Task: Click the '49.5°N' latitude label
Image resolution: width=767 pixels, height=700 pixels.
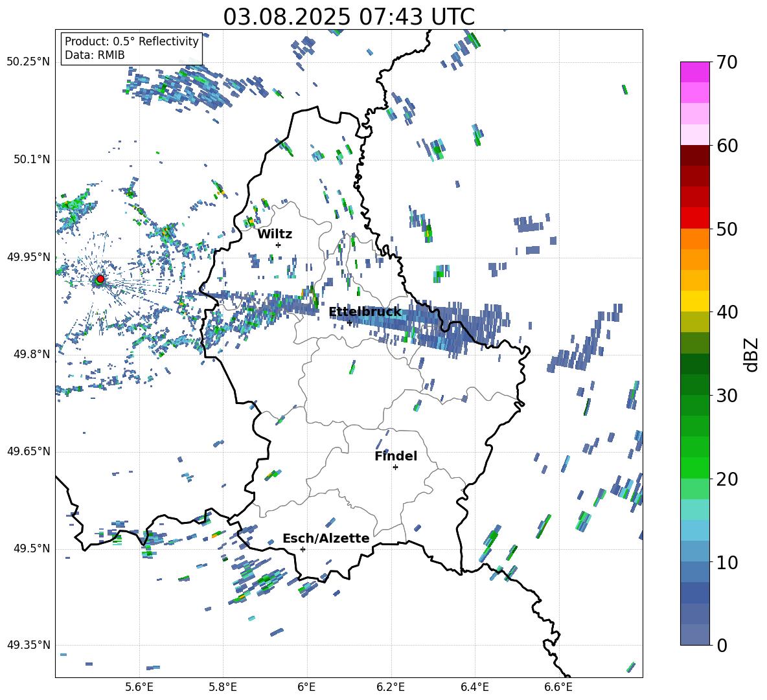Action: pyautogui.click(x=31, y=548)
